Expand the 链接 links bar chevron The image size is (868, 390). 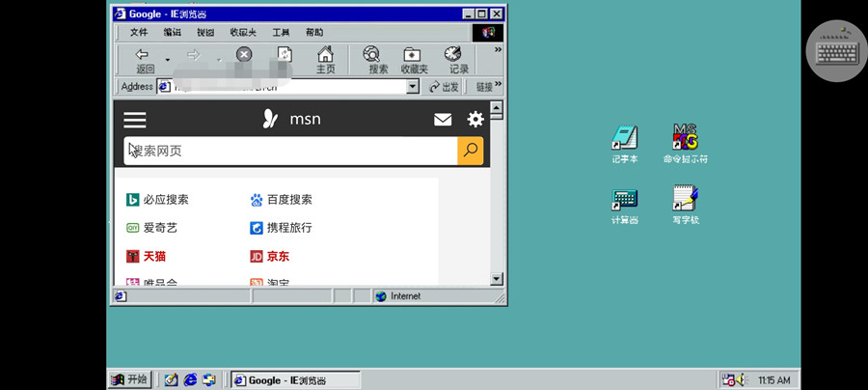pyautogui.click(x=498, y=84)
